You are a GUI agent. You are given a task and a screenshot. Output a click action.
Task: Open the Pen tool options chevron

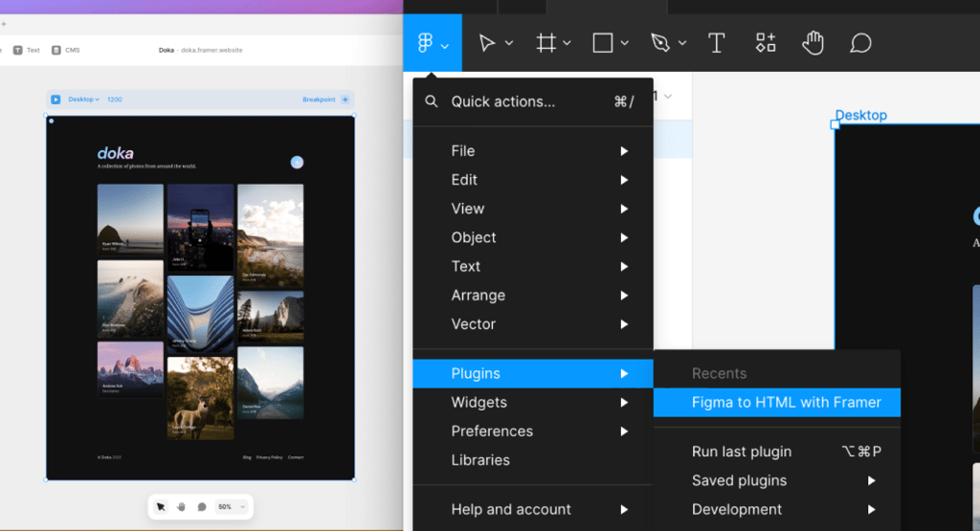[681, 43]
